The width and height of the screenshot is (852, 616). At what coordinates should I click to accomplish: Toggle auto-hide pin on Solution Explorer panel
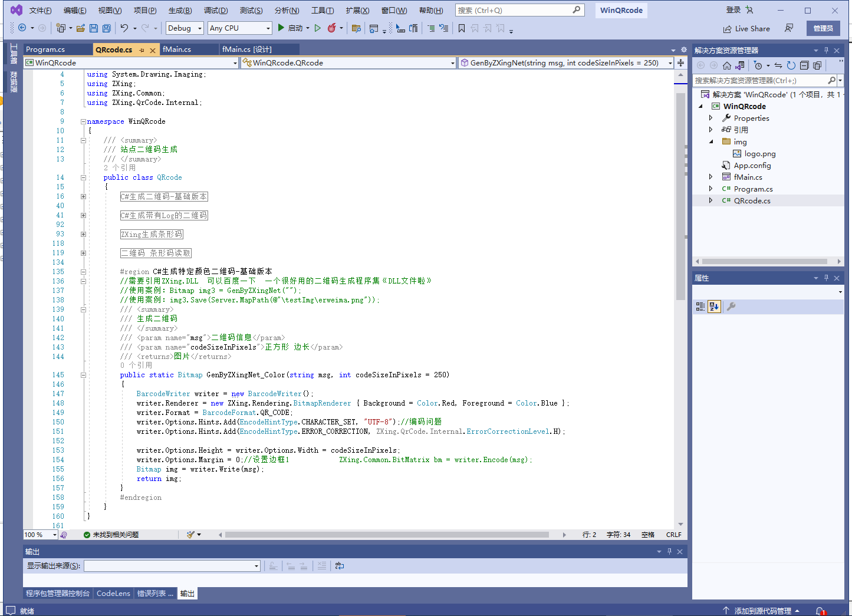coord(826,50)
